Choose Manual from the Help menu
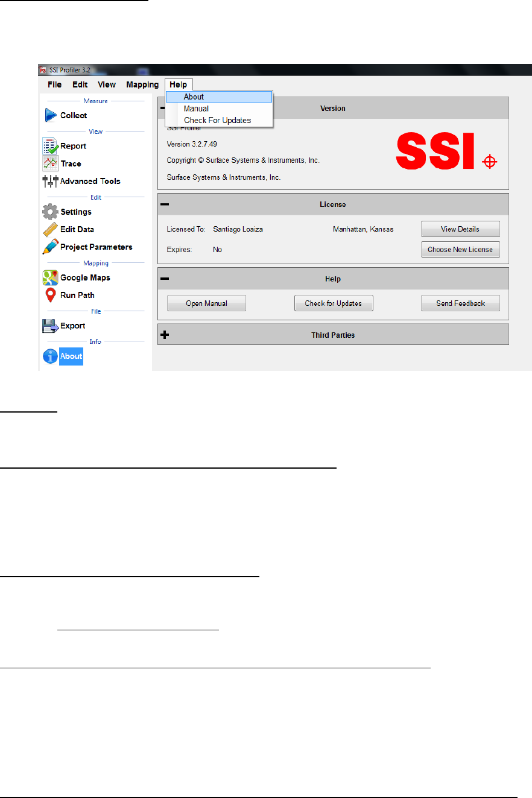The height and width of the screenshot is (798, 532). [x=220, y=109]
